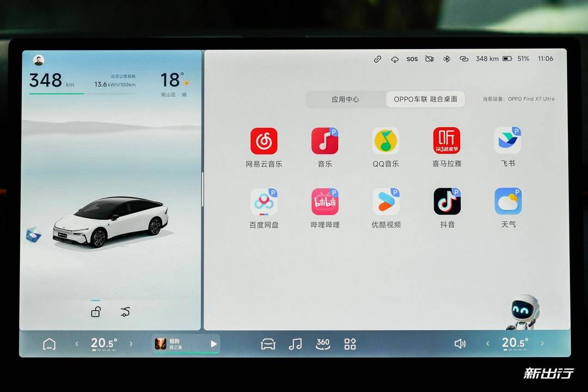Tap the cloud status icon

395,59
